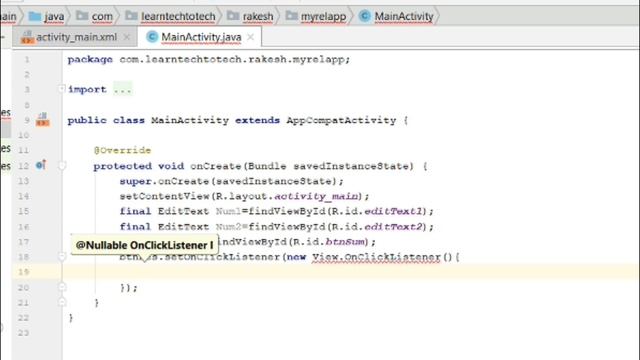Click the learntechtotech folder icon

pyautogui.click(x=131, y=16)
